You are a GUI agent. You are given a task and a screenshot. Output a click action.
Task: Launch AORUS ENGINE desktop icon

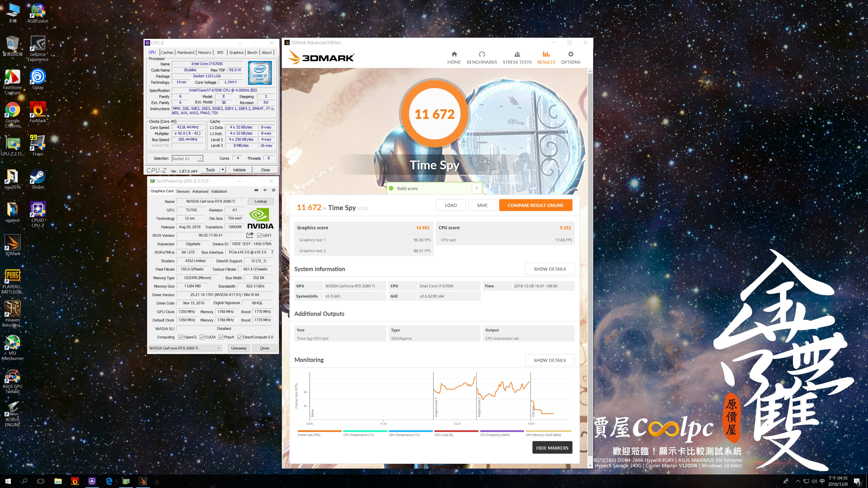[x=12, y=414]
